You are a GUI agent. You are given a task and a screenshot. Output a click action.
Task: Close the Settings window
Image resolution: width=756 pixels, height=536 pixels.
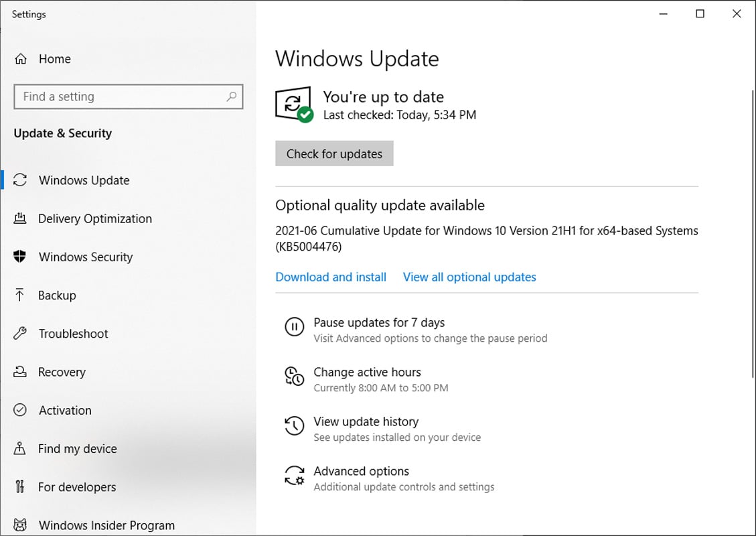[x=737, y=13]
